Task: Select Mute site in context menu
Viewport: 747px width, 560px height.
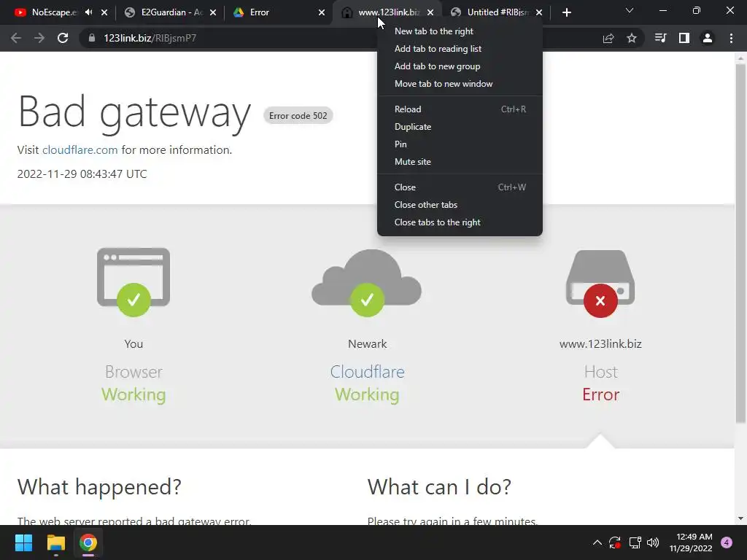Action: tap(460, 162)
